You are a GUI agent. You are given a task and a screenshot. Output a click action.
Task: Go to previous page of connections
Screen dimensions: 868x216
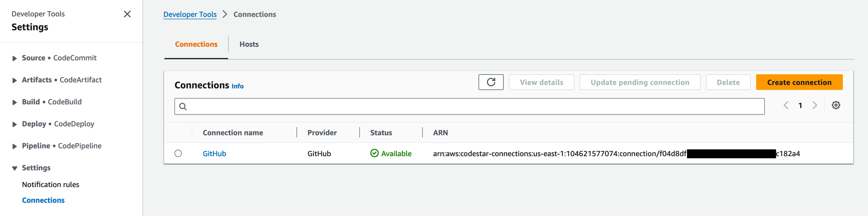[x=786, y=105]
